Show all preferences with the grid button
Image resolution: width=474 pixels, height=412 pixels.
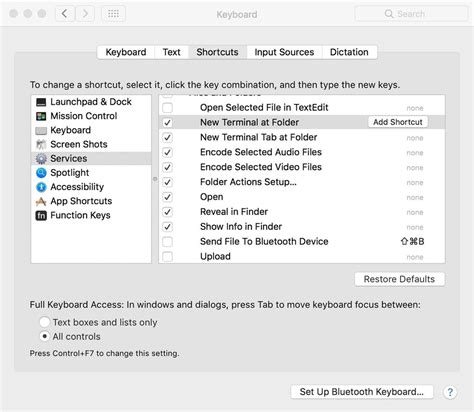click(x=113, y=14)
